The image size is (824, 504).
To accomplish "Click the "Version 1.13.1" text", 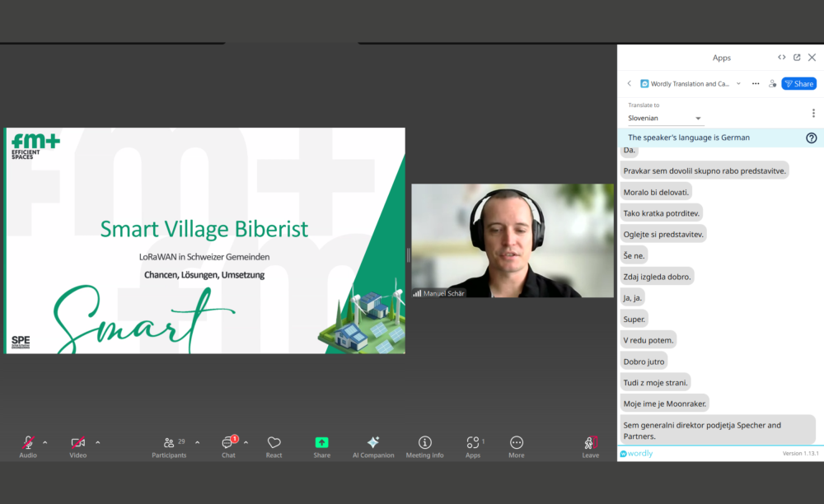I will (800, 453).
